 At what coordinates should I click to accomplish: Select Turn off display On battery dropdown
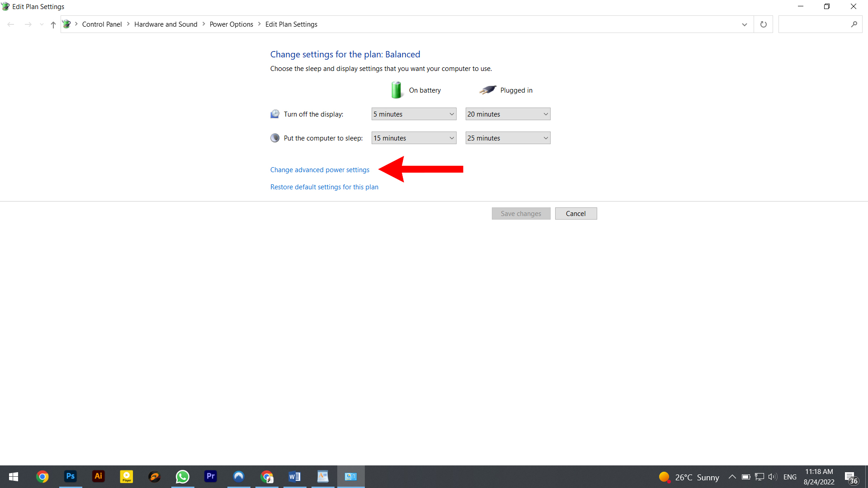[x=414, y=114]
